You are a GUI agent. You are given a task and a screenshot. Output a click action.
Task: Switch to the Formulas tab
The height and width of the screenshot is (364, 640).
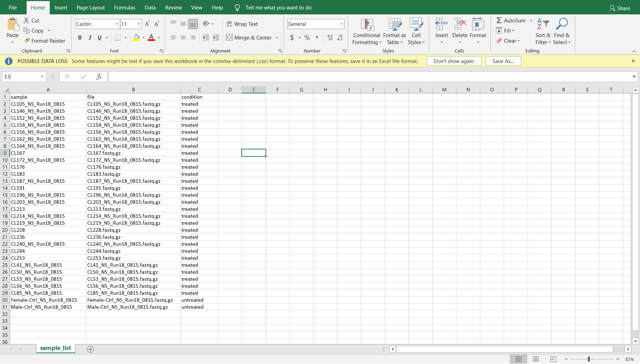click(x=125, y=7)
